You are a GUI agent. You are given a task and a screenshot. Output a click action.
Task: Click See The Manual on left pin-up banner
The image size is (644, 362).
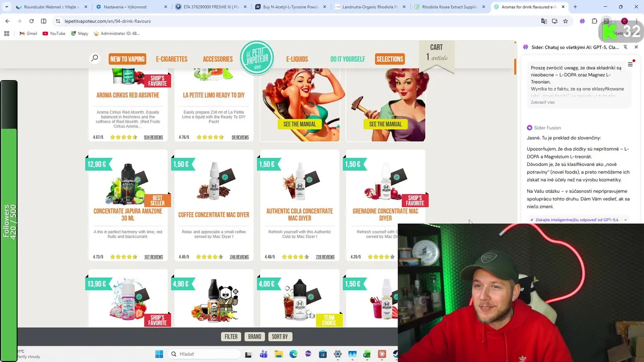300,124
